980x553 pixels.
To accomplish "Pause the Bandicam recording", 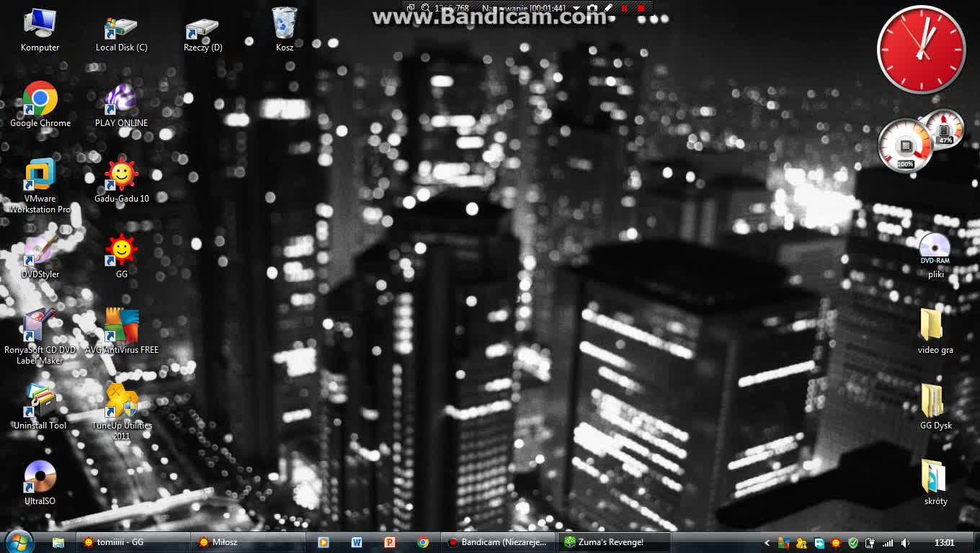I will [x=624, y=9].
